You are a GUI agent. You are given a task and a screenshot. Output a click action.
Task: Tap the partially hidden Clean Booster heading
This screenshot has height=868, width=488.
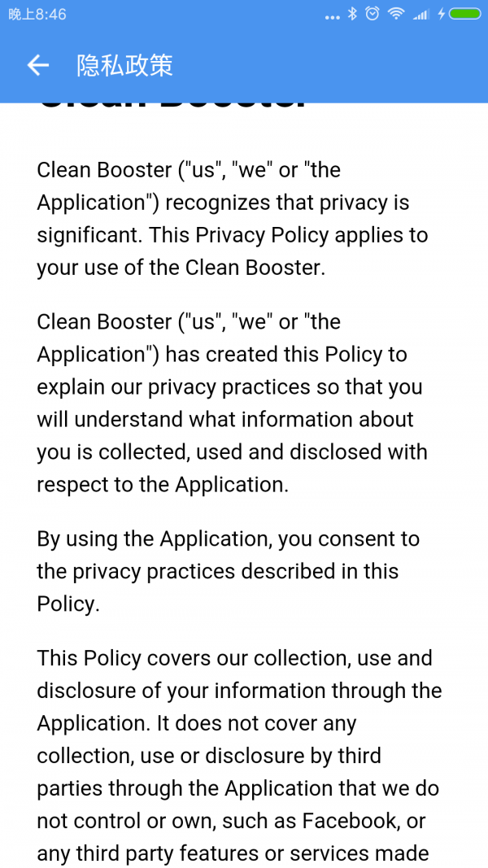coord(171,107)
